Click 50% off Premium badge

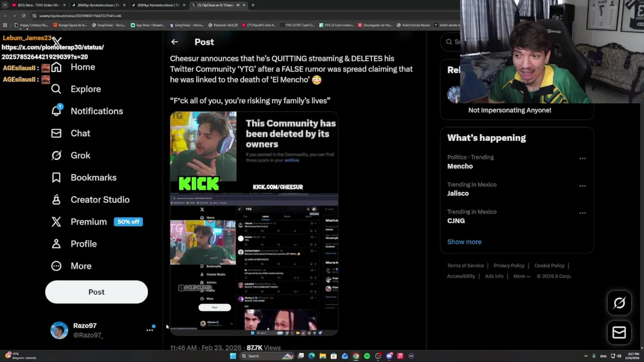coord(128,222)
